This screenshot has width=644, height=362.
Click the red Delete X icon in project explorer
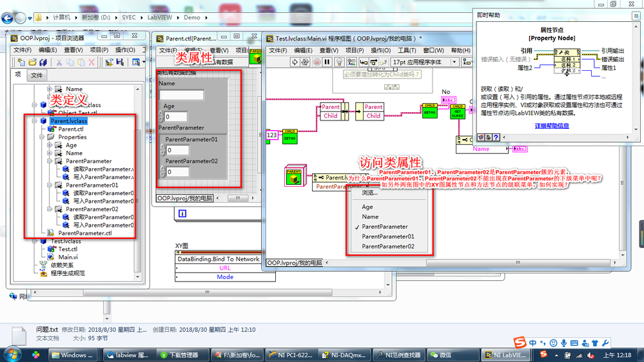92,62
